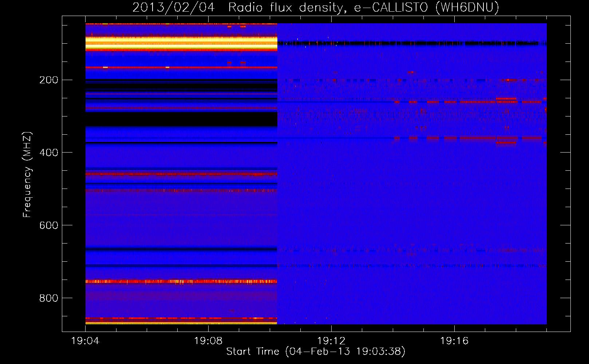Click the 400 frequency tick label

pyautogui.click(x=49, y=153)
